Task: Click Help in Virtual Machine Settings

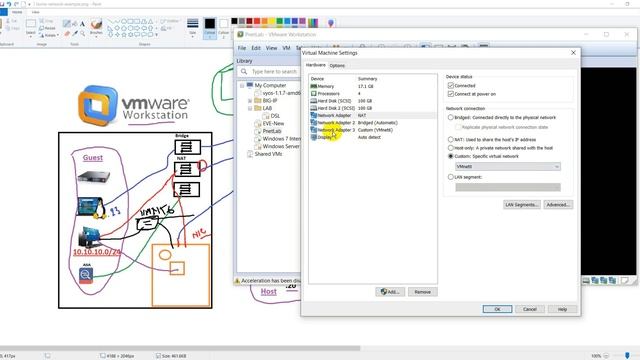Action: 562,309
